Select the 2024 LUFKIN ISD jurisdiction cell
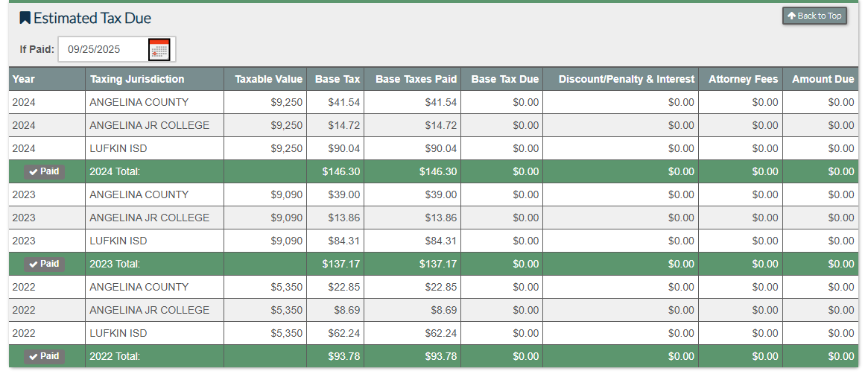 point(118,148)
